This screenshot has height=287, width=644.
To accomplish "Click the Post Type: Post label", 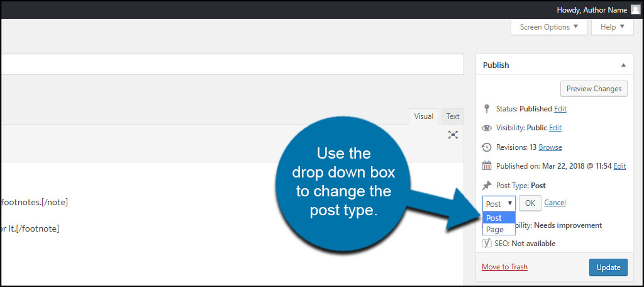I will 521,186.
